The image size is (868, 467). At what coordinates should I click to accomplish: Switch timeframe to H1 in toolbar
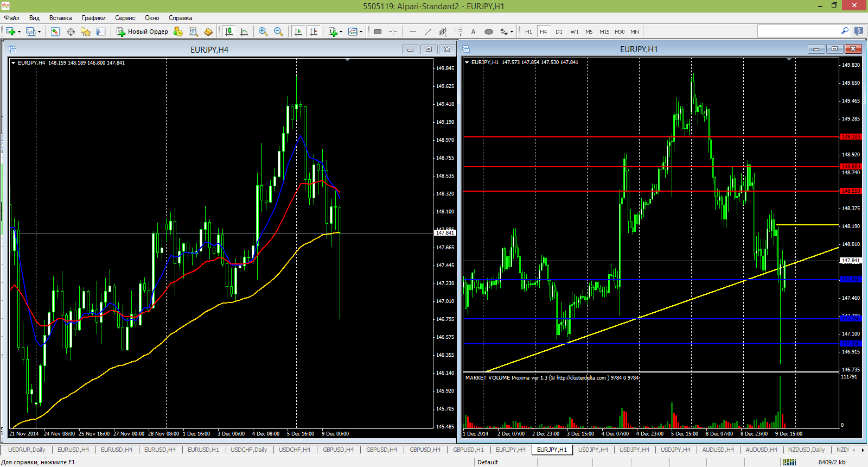pos(528,31)
